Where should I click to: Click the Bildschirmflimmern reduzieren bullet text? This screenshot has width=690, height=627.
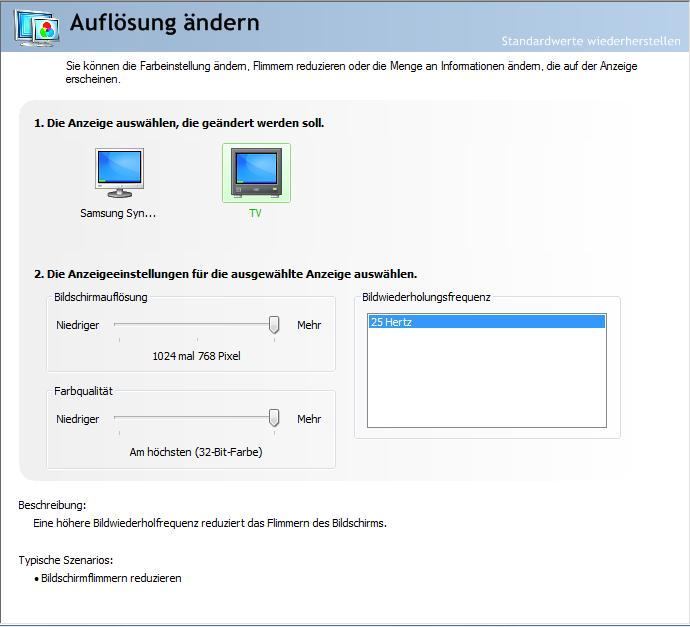tap(111, 578)
